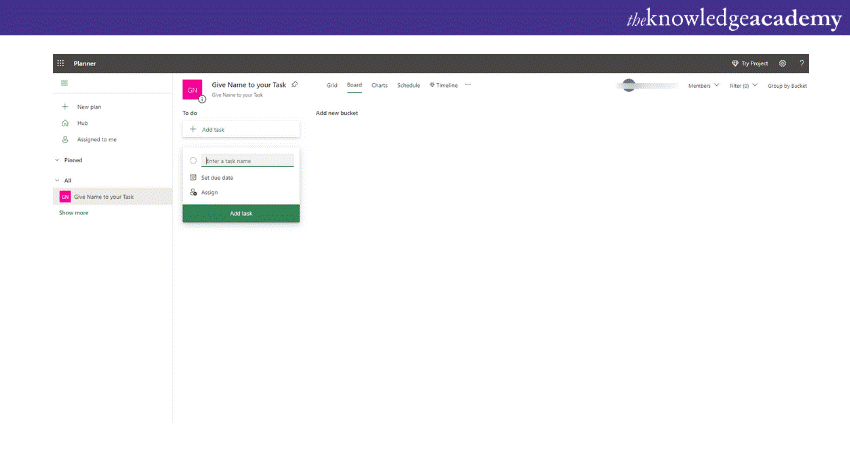Open the Members dropdown
This screenshot has height=450, width=850.
(x=703, y=86)
